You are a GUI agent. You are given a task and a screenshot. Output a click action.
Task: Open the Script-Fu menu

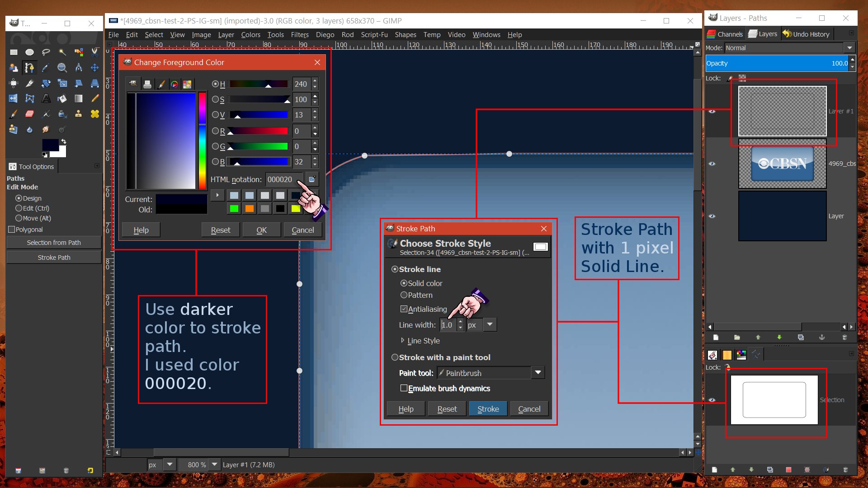click(x=374, y=35)
